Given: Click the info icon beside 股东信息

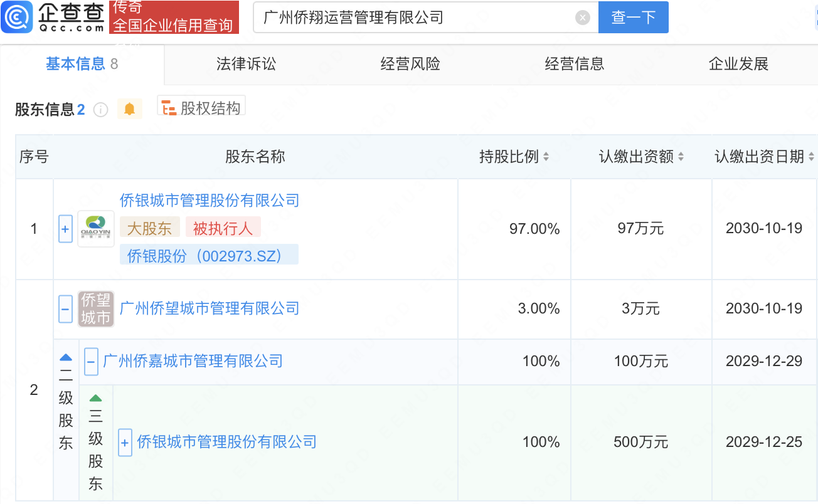Looking at the screenshot, I should [100, 110].
